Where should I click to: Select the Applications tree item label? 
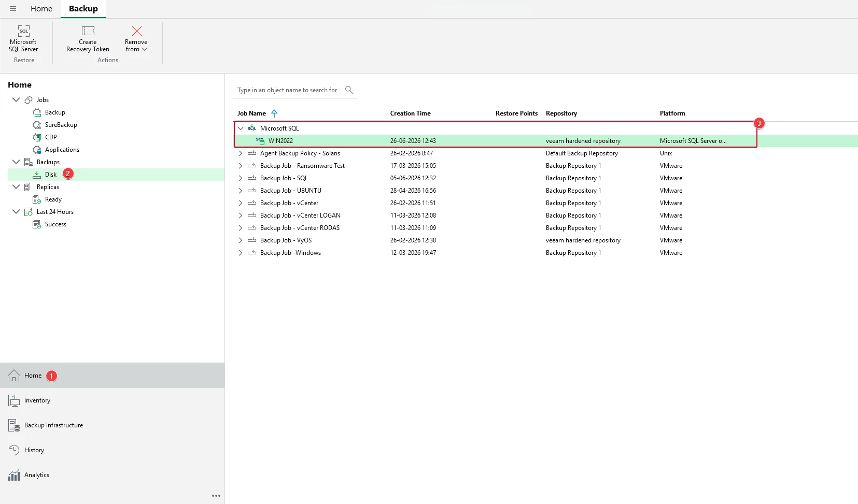pyautogui.click(x=62, y=150)
